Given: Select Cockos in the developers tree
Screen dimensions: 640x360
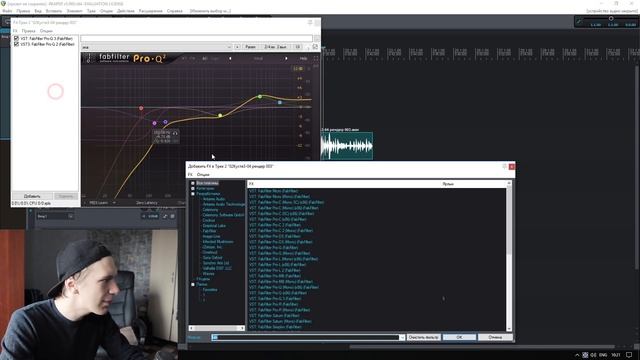Looking at the screenshot, I should point(209,220).
